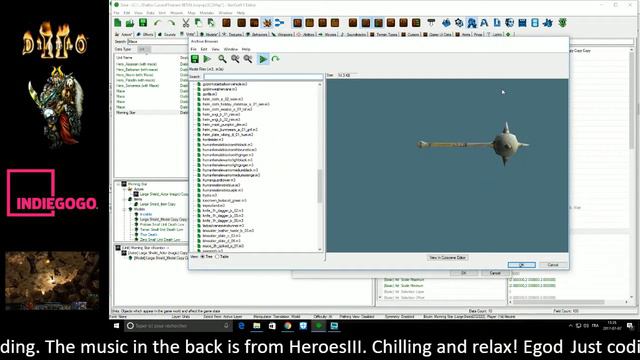This screenshot has width=640, height=360.
Task: Open the Help menu in Archive Browser
Action: 246,49
